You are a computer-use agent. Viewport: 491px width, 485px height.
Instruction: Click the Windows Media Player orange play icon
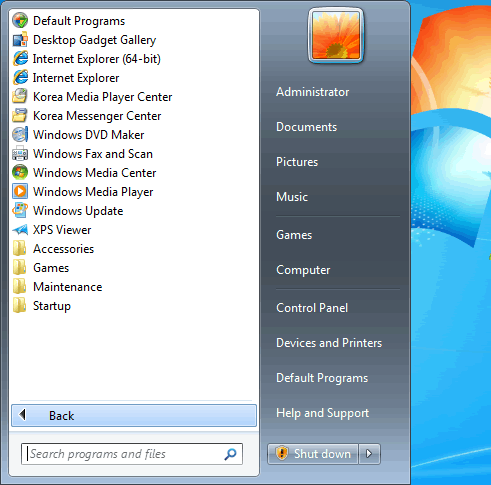20,192
